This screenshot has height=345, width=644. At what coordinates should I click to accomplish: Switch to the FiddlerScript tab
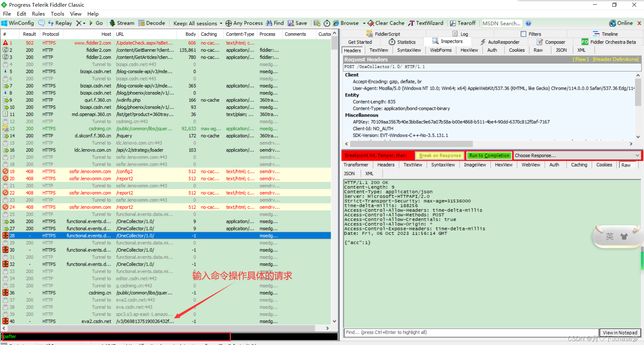point(383,34)
